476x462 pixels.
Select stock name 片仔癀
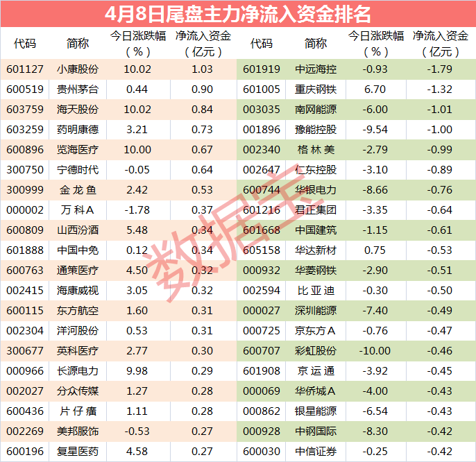(78, 411)
